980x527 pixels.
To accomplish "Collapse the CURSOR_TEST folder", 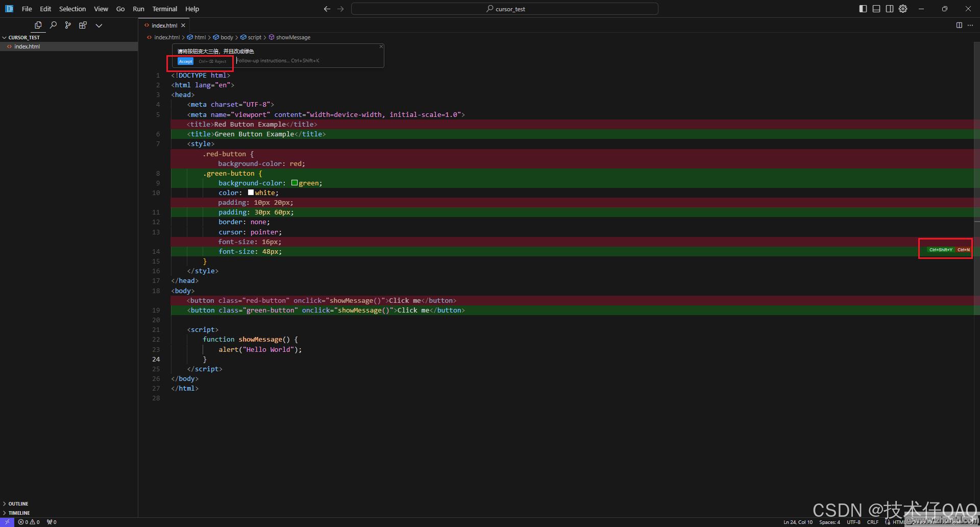I will pos(23,37).
